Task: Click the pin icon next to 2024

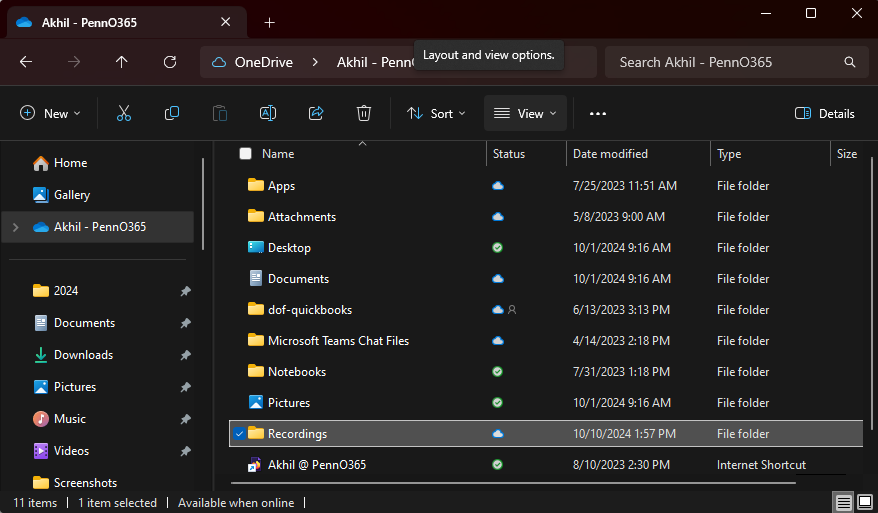Action: click(x=185, y=291)
